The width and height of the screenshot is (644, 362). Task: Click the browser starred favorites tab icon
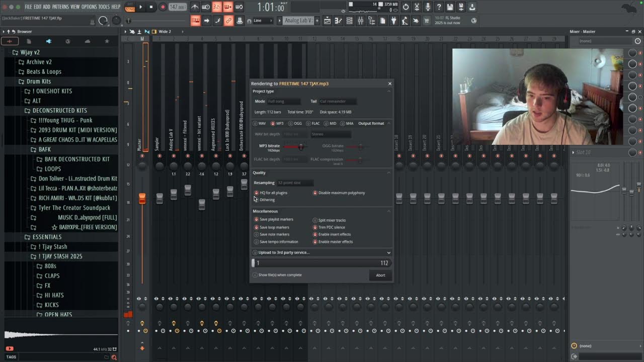[107, 41]
